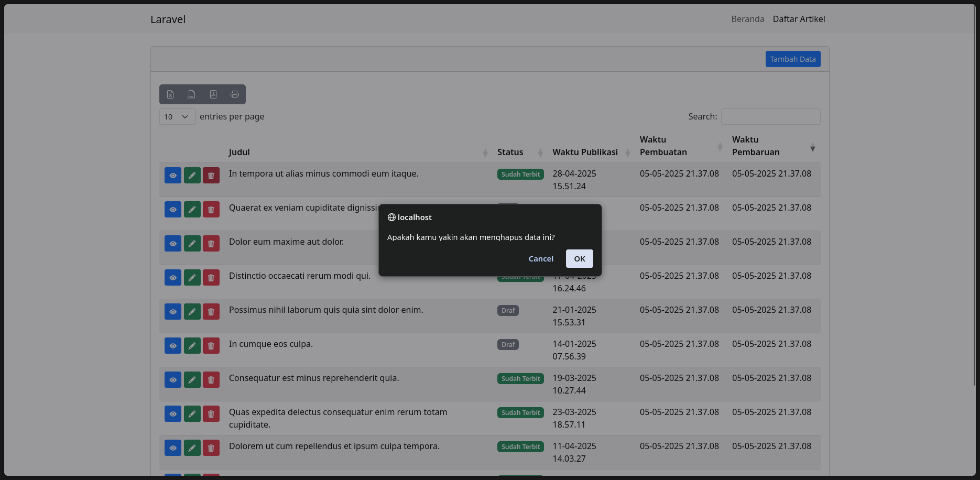The width and height of the screenshot is (980, 480).
Task: Delete article 'In tempora ut alias minus'
Action: point(211,176)
